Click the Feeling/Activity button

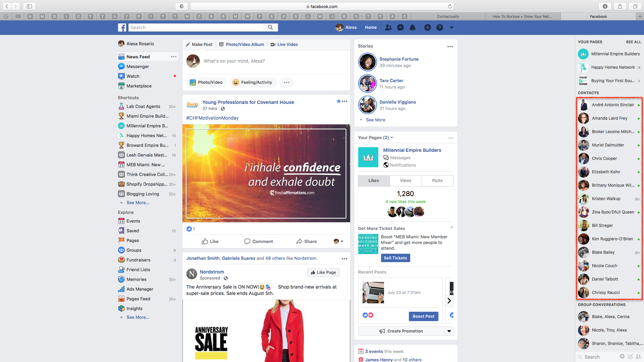(253, 82)
